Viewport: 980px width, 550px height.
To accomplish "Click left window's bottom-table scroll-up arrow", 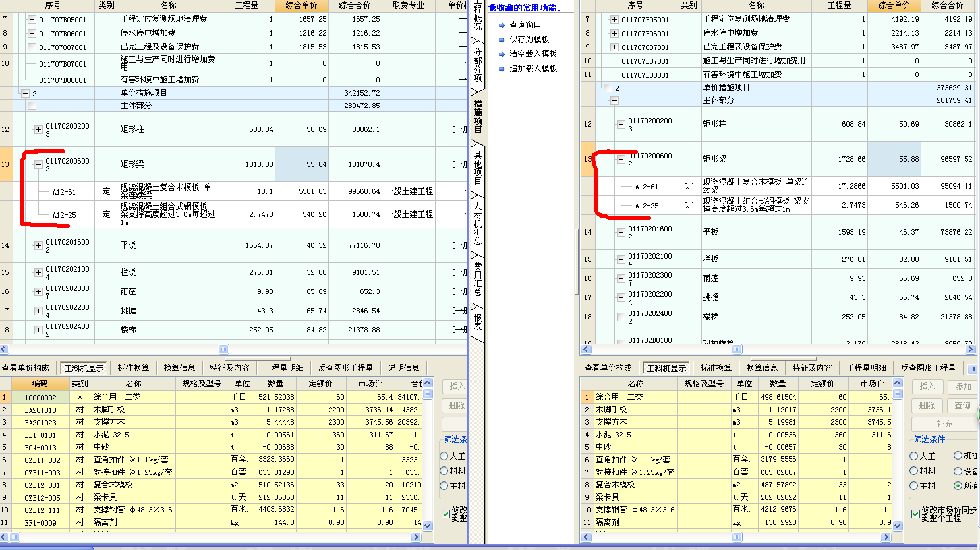I will (x=427, y=383).
